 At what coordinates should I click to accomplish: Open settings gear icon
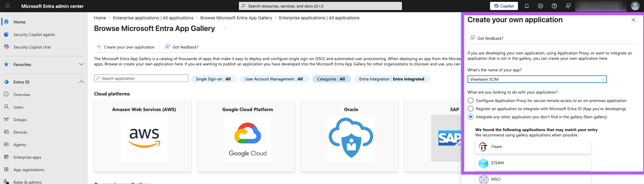point(541,6)
